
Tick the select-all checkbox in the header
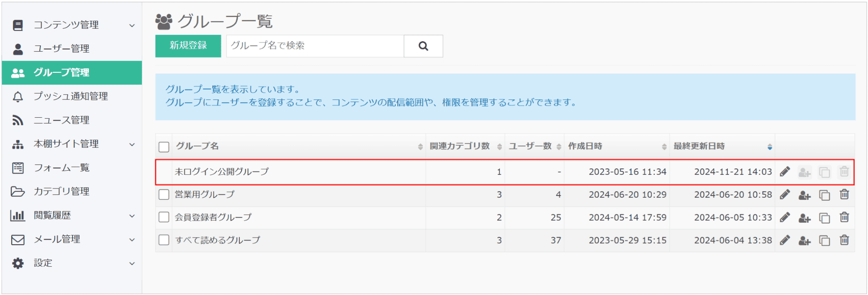point(164,147)
